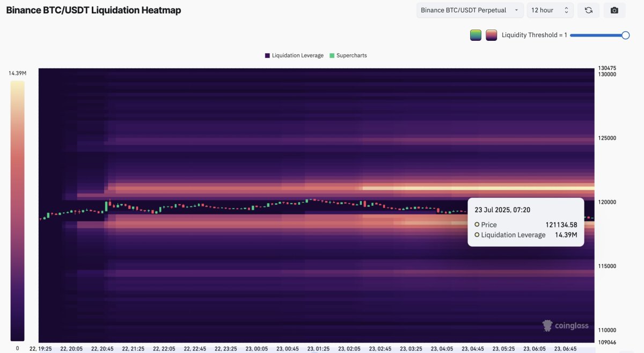Select the pink-purple color theme swatch
This screenshot has height=353, width=644.
tap(491, 35)
